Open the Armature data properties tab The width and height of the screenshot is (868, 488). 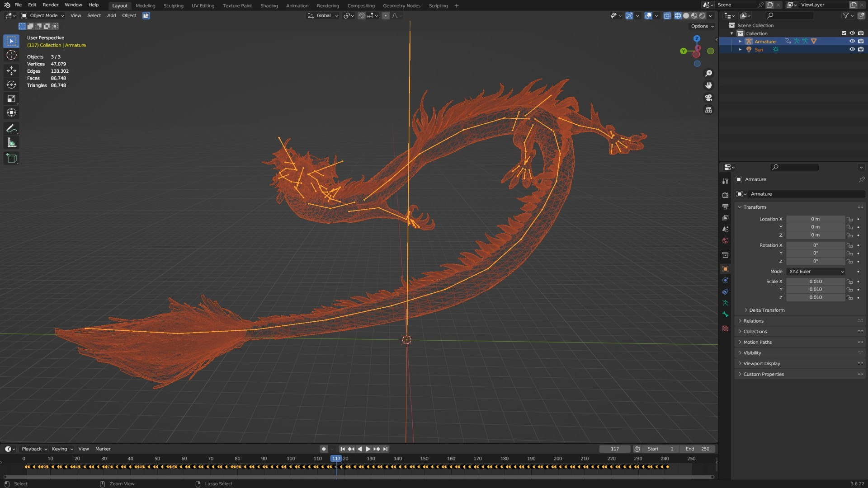pos(725,303)
